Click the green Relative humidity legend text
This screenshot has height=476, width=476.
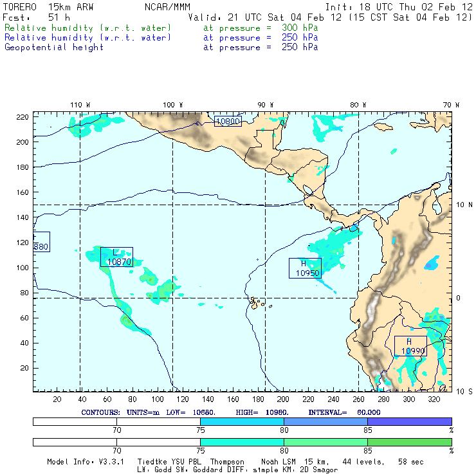(88, 28)
